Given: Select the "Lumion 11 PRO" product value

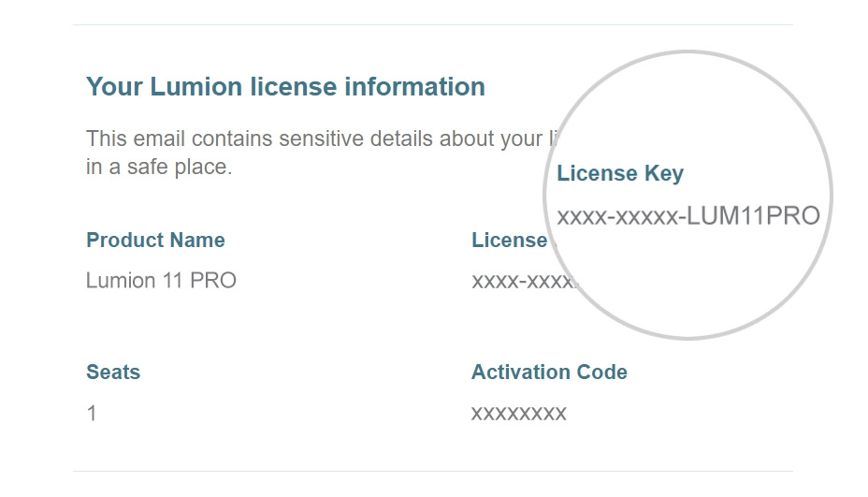Looking at the screenshot, I should (x=161, y=280).
